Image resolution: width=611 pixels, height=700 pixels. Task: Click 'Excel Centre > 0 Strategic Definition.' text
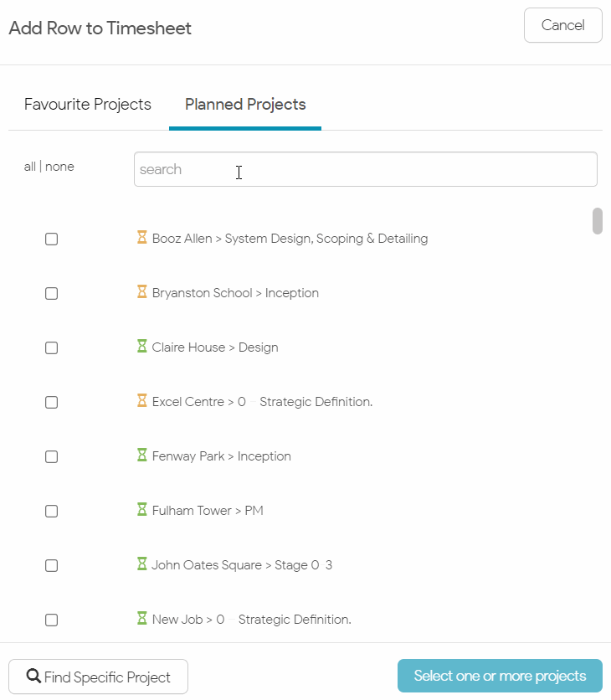pos(263,402)
